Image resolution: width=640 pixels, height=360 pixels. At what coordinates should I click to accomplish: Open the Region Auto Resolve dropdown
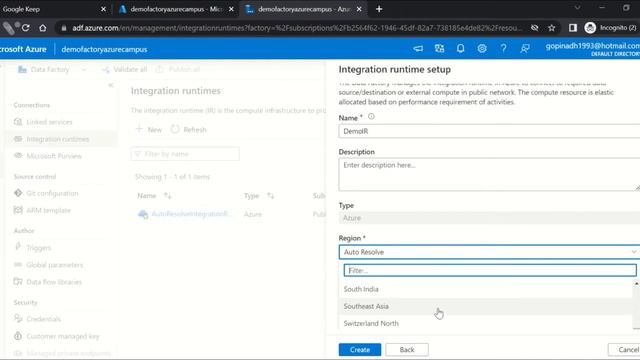click(489, 252)
